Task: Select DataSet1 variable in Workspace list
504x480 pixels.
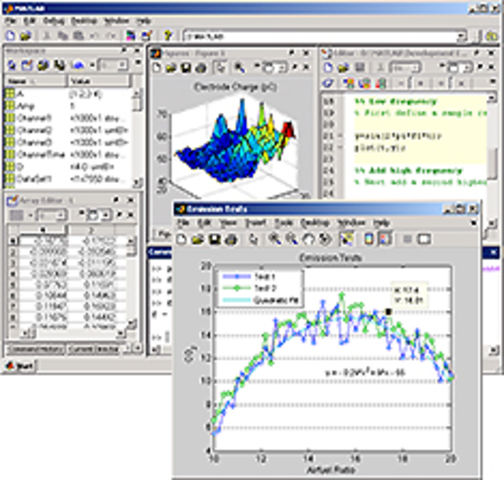Action: pyautogui.click(x=68, y=179)
